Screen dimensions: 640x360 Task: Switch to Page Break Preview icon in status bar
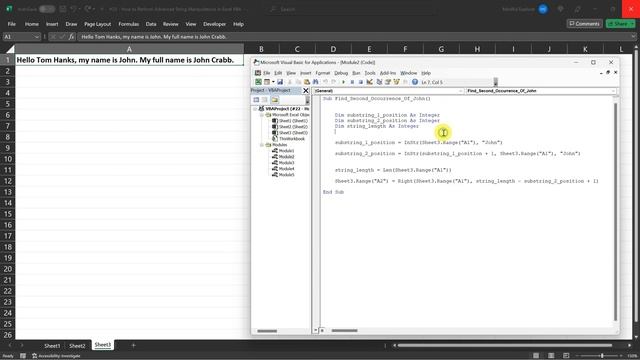pos(566,356)
